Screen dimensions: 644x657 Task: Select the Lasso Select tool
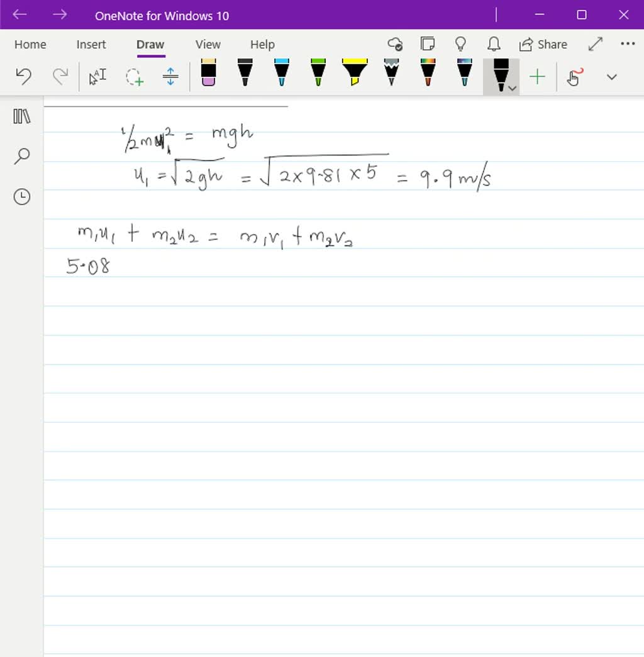[x=134, y=77]
